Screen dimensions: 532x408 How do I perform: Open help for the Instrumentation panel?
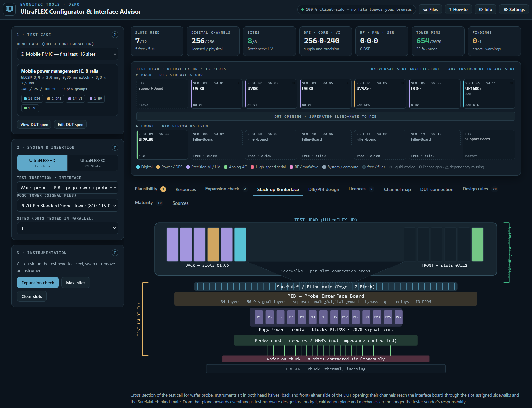[x=115, y=253]
